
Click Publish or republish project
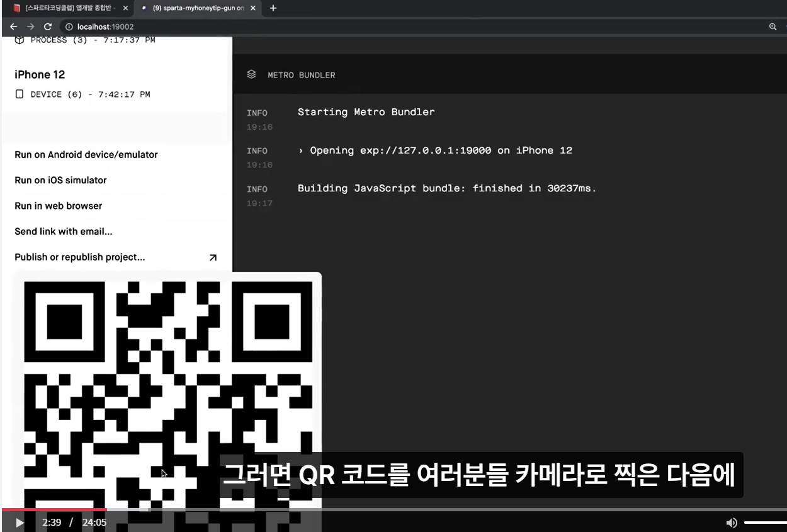pos(80,258)
